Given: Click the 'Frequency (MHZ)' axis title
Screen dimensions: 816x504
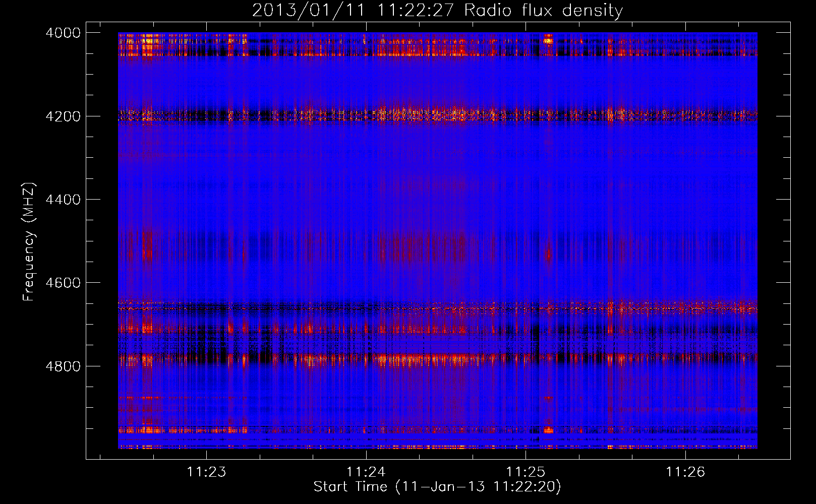Looking at the screenshot, I should (x=29, y=241).
